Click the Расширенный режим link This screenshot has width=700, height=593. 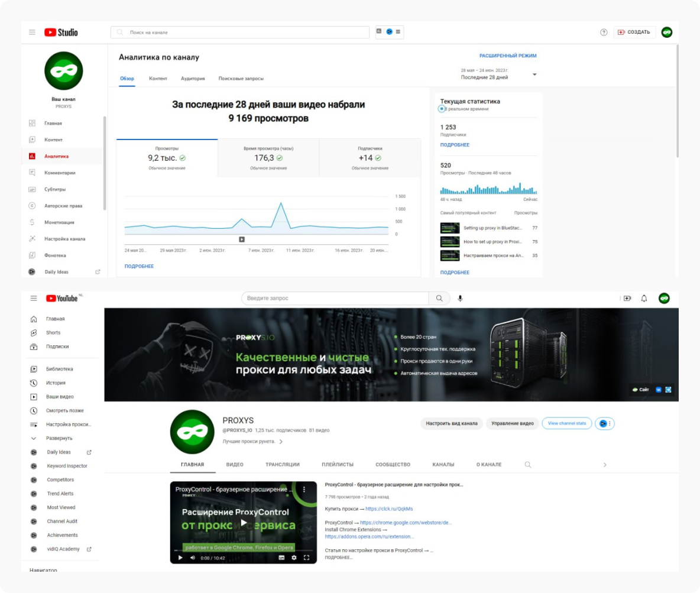point(508,56)
